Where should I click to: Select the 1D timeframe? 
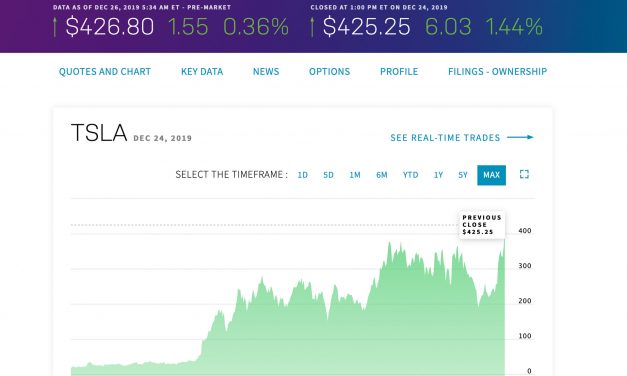[302, 175]
